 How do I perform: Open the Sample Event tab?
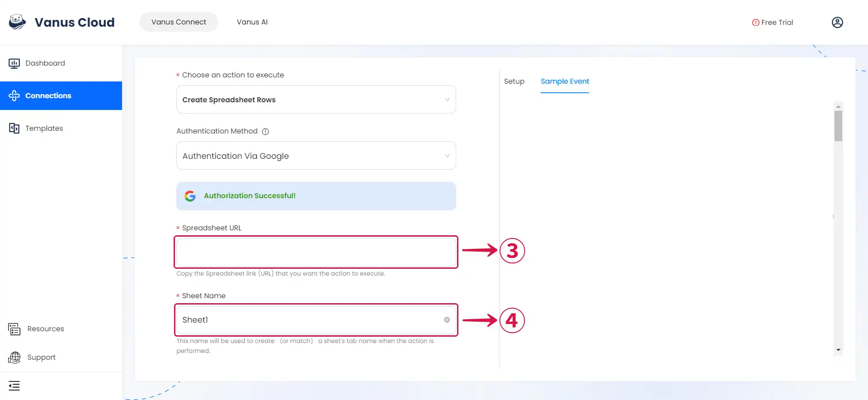(565, 81)
